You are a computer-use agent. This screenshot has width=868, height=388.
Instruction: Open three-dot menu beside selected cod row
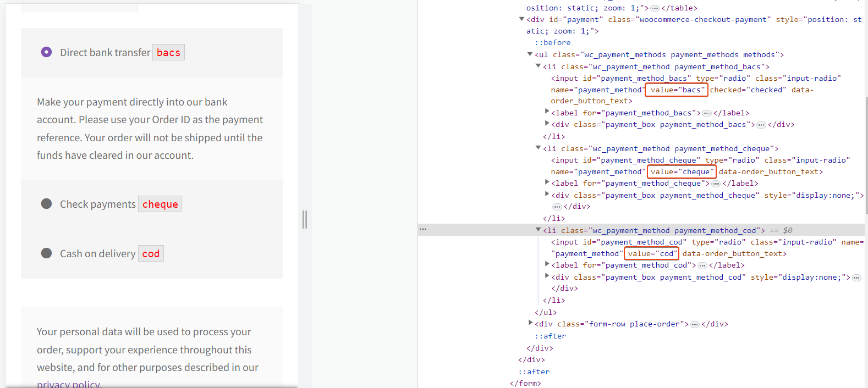pos(423,229)
